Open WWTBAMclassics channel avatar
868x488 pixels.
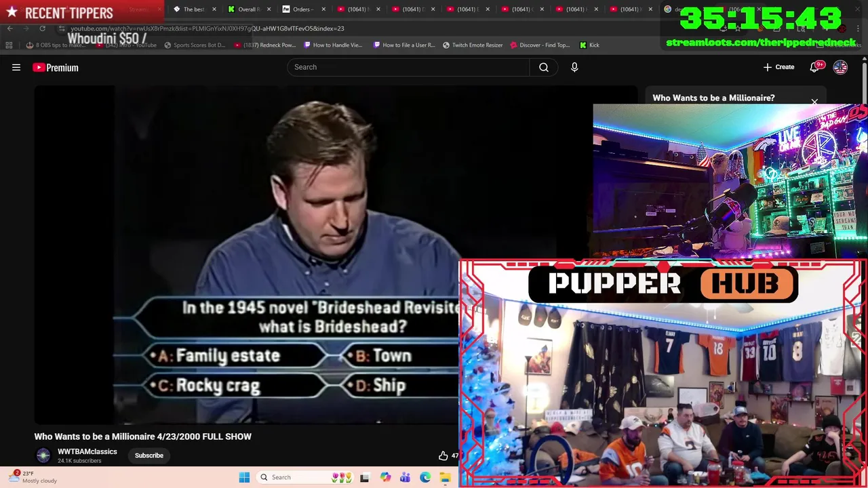[x=43, y=455]
